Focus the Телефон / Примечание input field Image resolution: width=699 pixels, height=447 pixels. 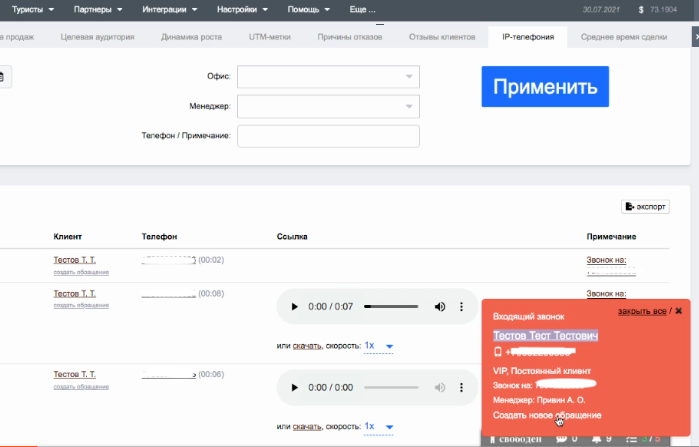328,136
